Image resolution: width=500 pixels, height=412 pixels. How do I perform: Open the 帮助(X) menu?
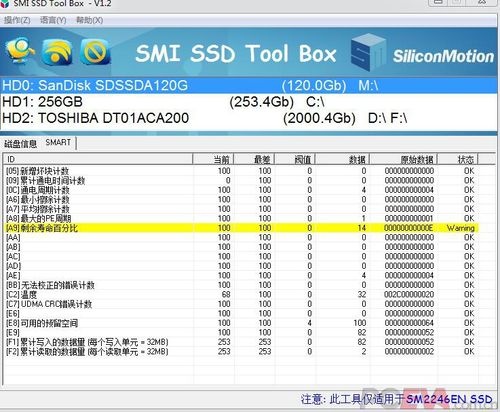tap(89, 20)
